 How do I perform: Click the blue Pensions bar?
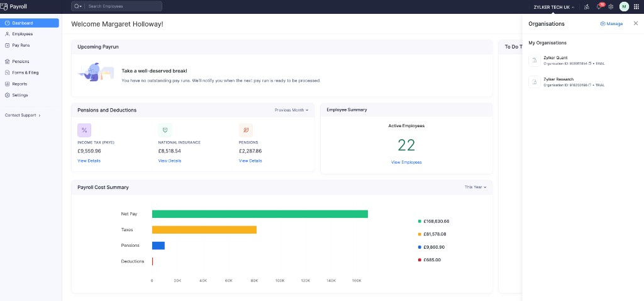[158, 246]
